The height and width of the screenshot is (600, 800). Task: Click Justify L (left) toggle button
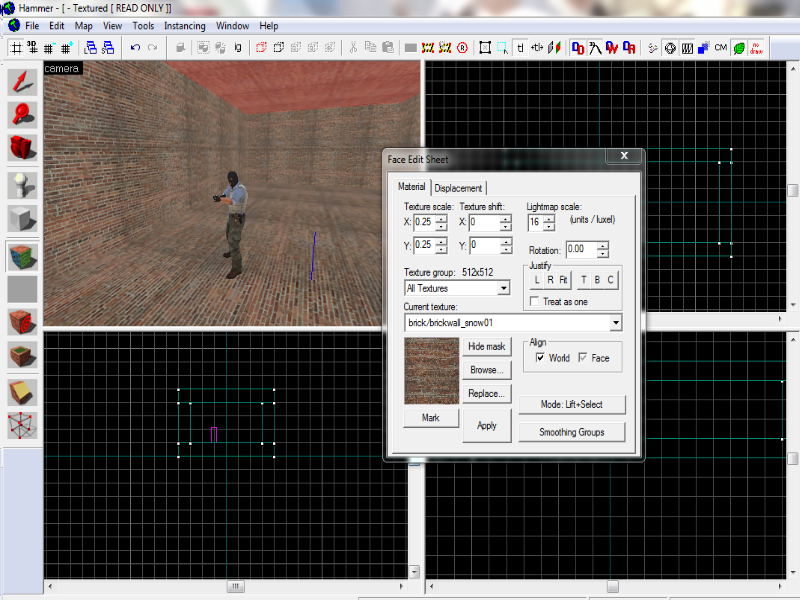[537, 280]
